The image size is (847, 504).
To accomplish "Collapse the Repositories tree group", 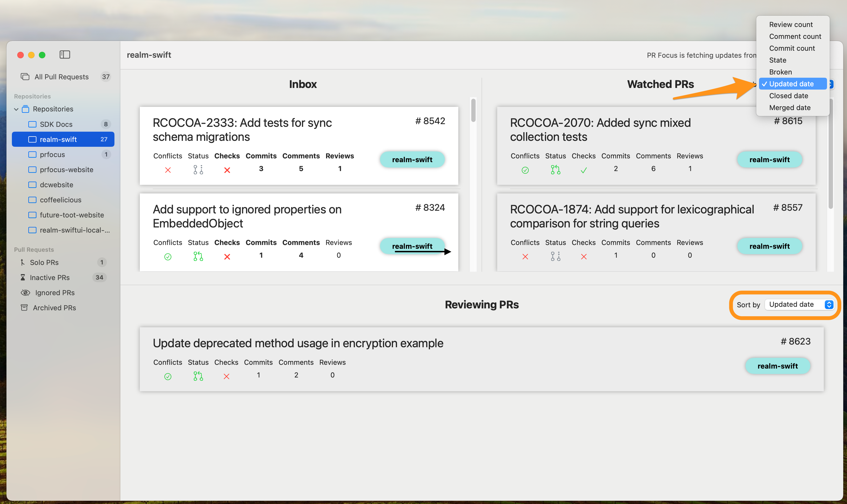I will (x=16, y=109).
